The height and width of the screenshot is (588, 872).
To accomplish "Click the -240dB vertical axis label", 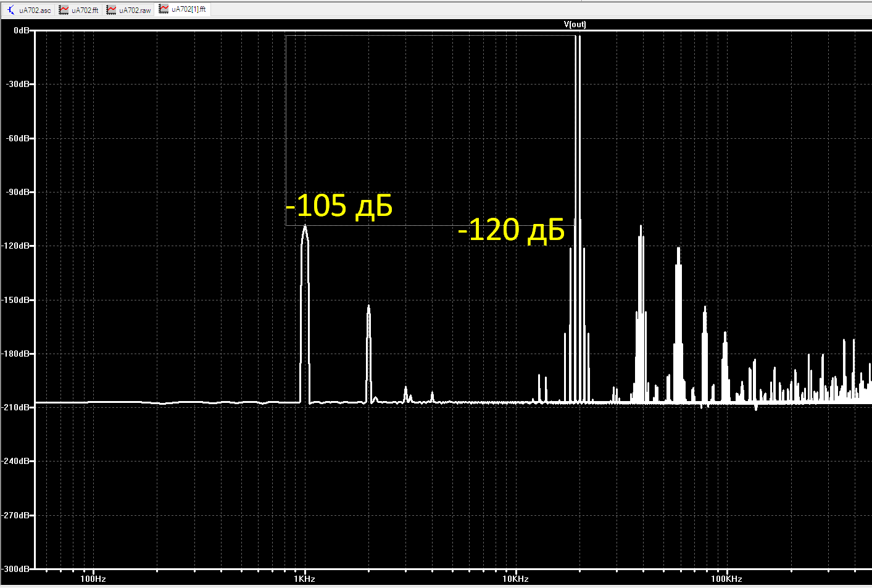I will pyautogui.click(x=16, y=461).
